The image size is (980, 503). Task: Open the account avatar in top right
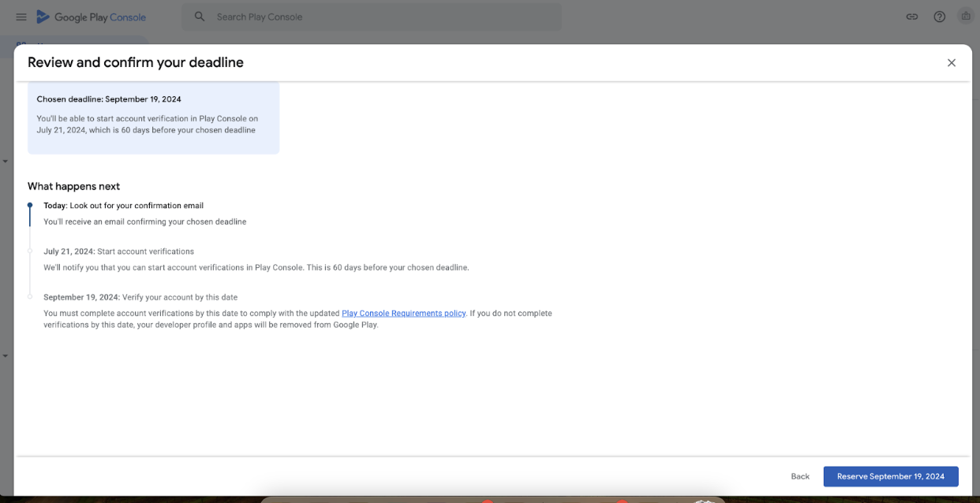(x=965, y=17)
